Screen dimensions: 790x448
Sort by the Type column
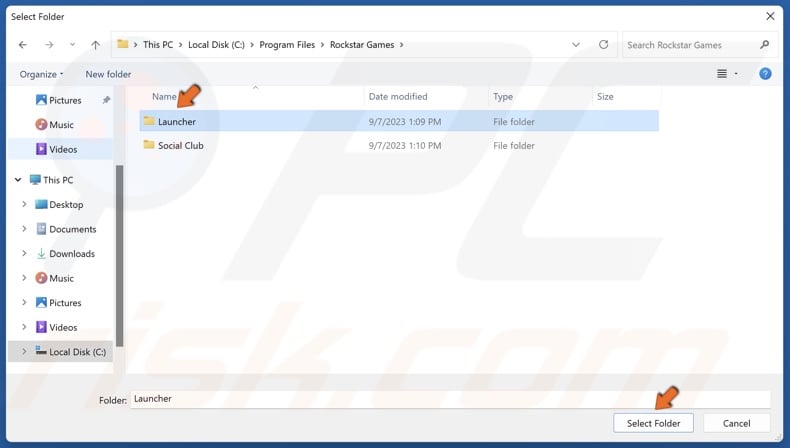pos(503,96)
